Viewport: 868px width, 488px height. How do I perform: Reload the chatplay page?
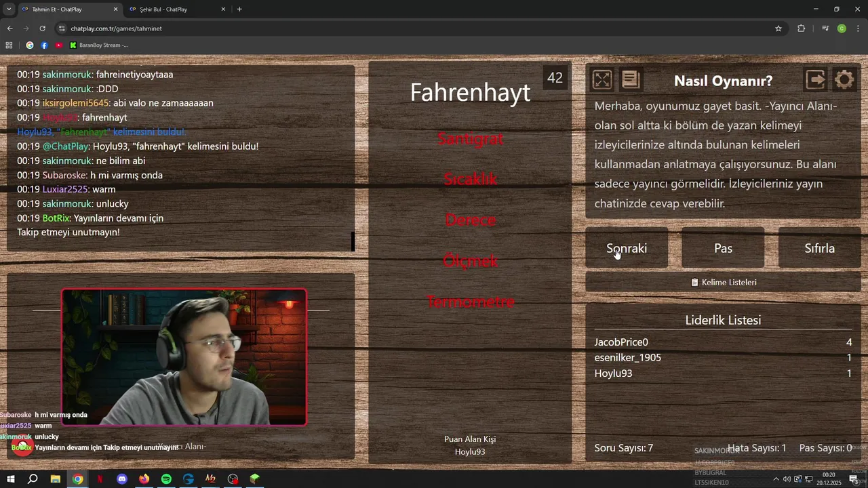pyautogui.click(x=42, y=28)
